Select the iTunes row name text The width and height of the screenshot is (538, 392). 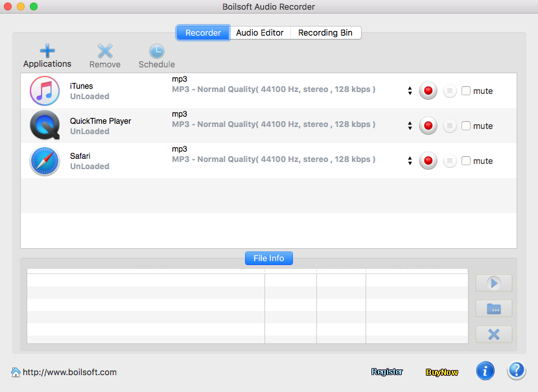(81, 86)
